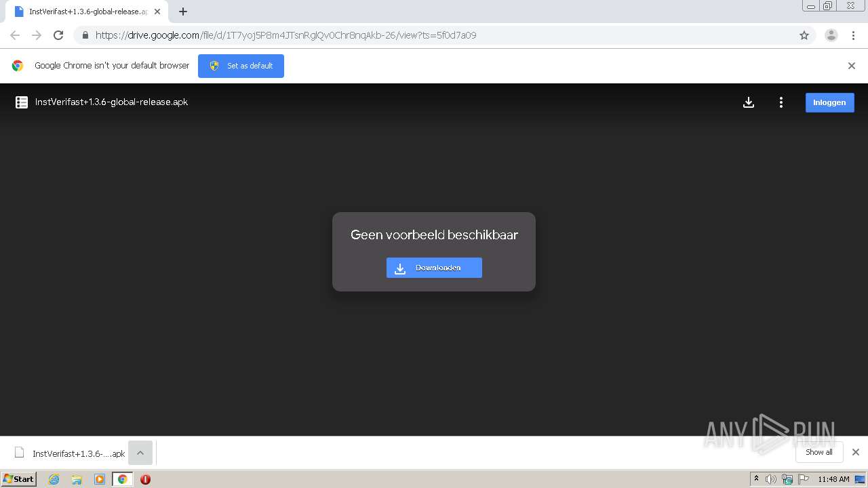Click the network tray icon
The image size is (868, 488).
[x=787, y=479]
